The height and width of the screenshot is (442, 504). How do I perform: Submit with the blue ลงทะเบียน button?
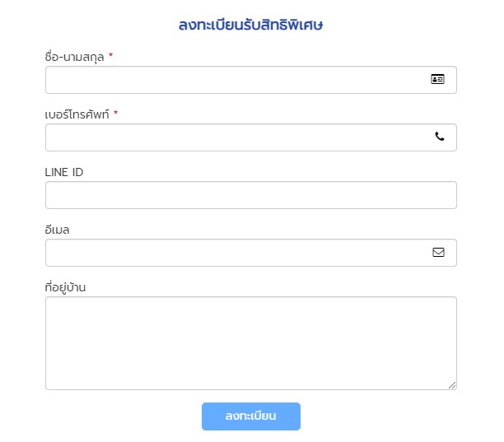coord(251,416)
